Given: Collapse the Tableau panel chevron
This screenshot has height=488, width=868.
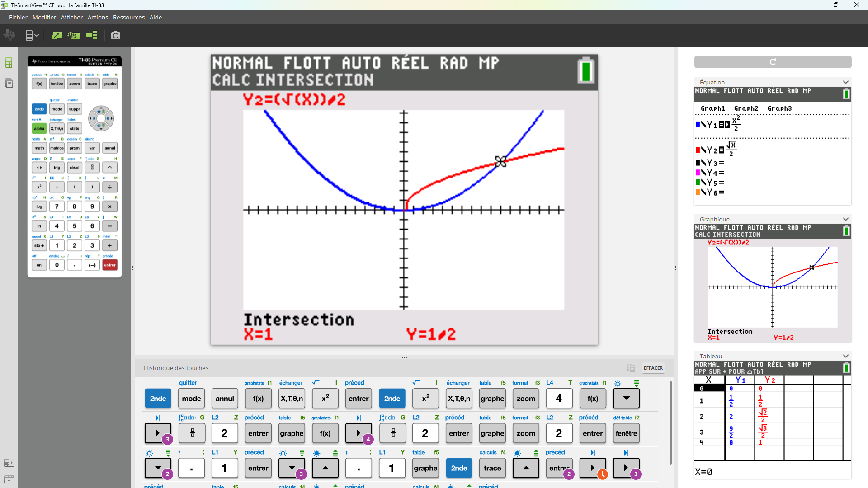Looking at the screenshot, I should click(x=845, y=356).
